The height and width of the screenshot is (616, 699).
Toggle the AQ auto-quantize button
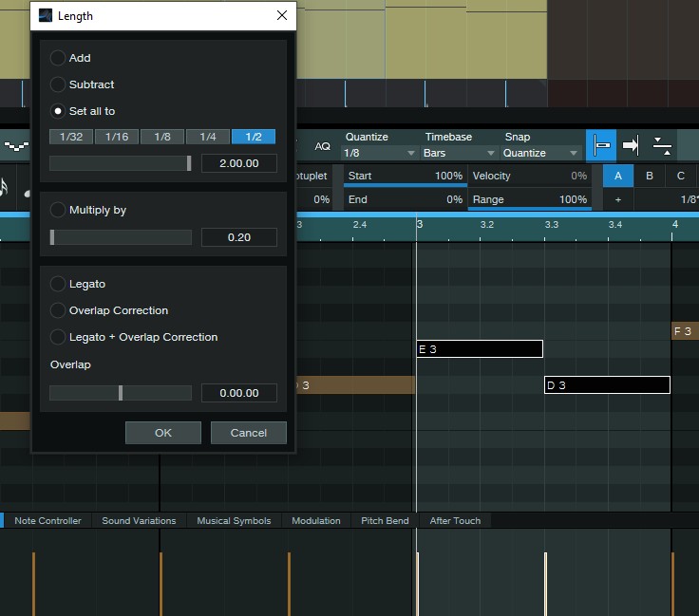[322, 146]
